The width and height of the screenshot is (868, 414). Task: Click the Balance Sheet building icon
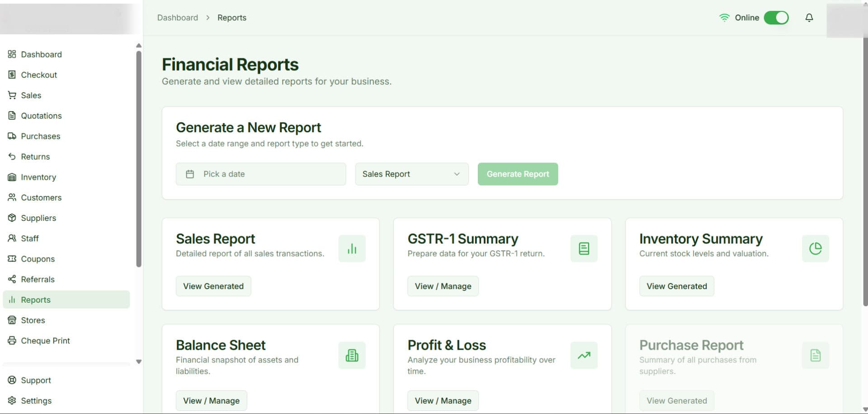352,356
